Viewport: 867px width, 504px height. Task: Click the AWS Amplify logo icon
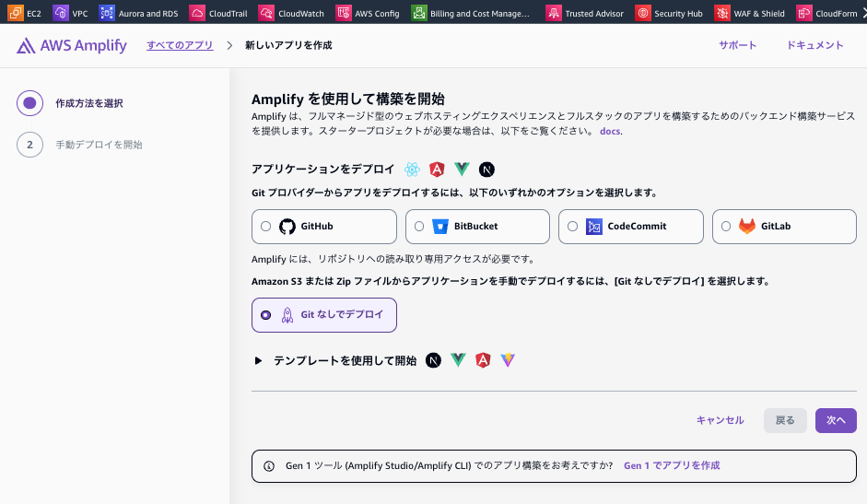tap(26, 45)
